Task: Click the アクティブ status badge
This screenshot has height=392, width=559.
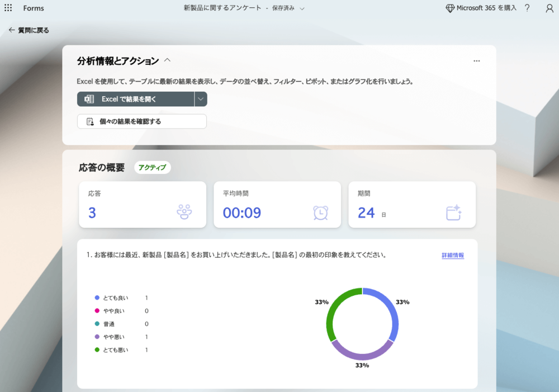Action: [x=152, y=167]
